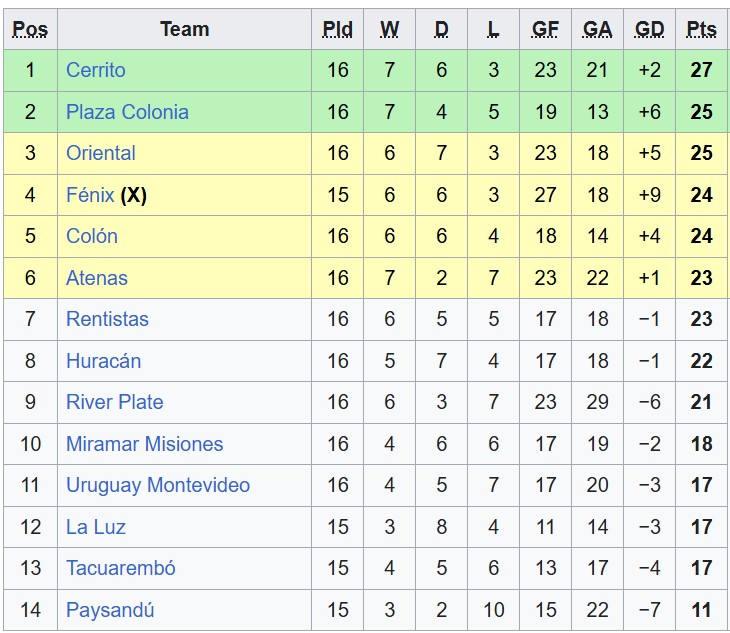Click the GD column header abbreviation

click(649, 29)
